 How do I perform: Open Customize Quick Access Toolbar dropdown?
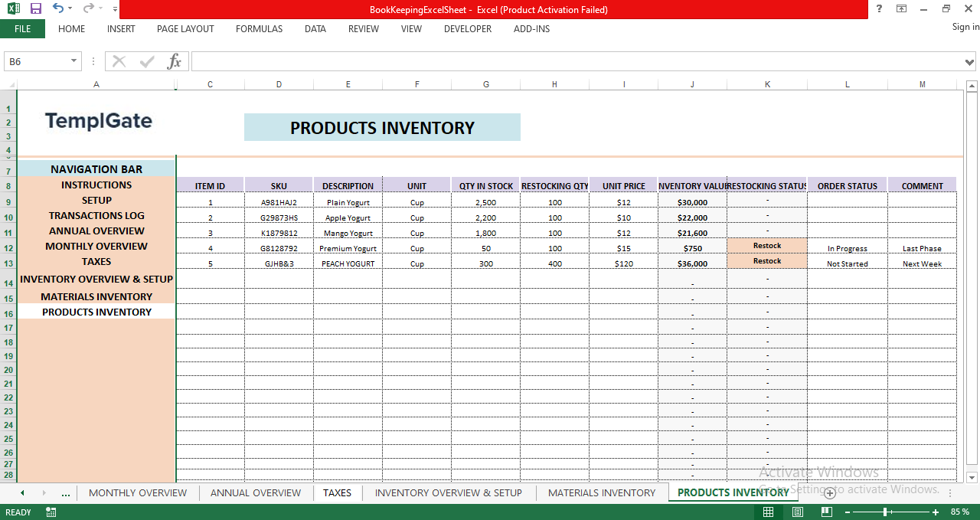pyautogui.click(x=115, y=9)
